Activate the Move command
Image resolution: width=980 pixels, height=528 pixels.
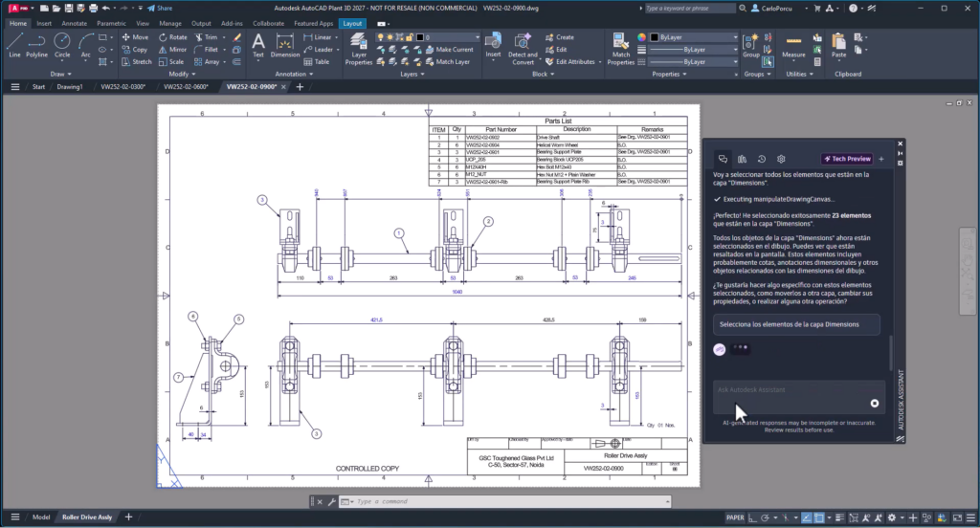[135, 37]
